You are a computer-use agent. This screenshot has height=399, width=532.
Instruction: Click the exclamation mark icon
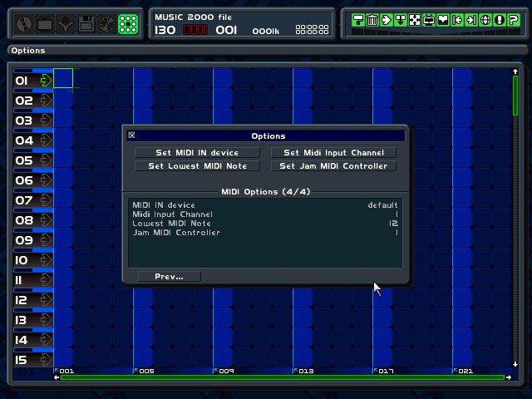point(500,19)
